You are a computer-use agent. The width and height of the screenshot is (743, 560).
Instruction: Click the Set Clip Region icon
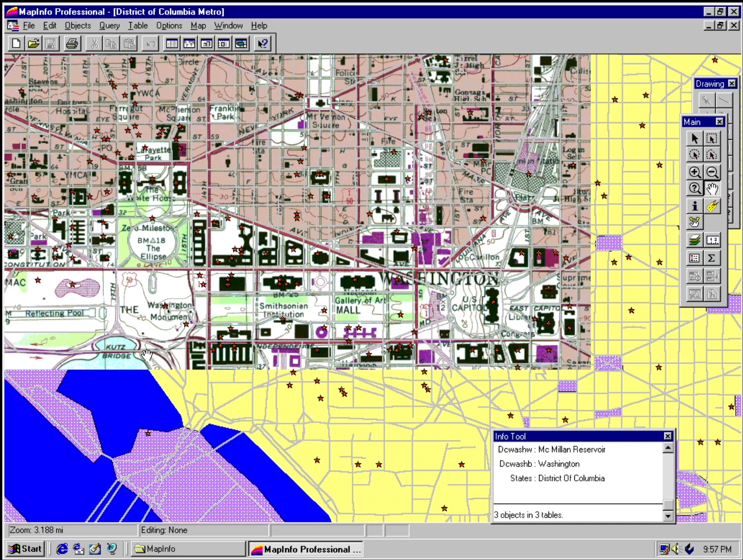[712, 293]
